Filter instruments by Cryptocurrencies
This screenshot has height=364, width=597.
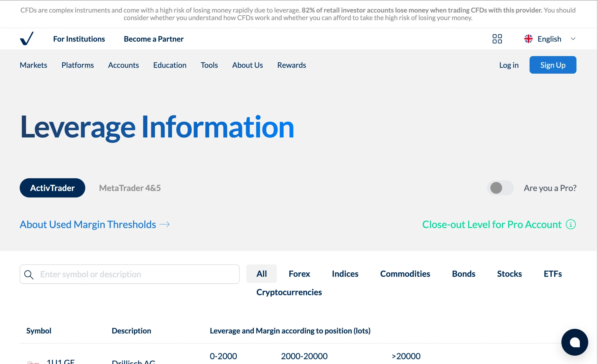[289, 292]
